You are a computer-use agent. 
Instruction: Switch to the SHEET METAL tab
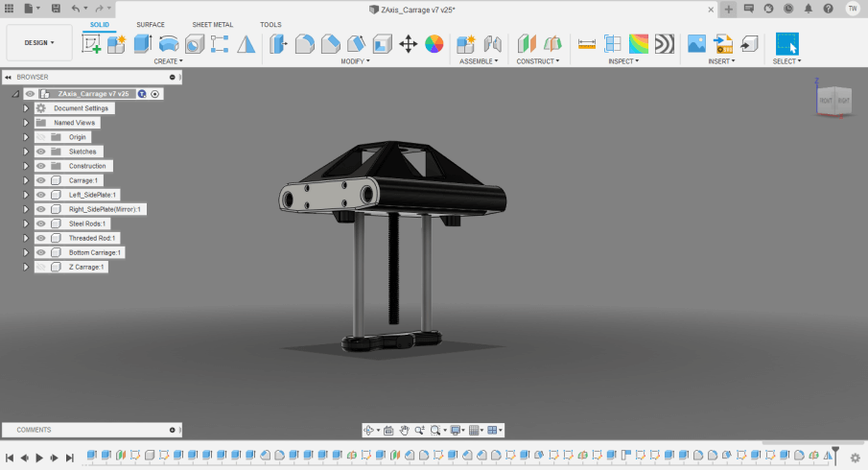coord(212,24)
